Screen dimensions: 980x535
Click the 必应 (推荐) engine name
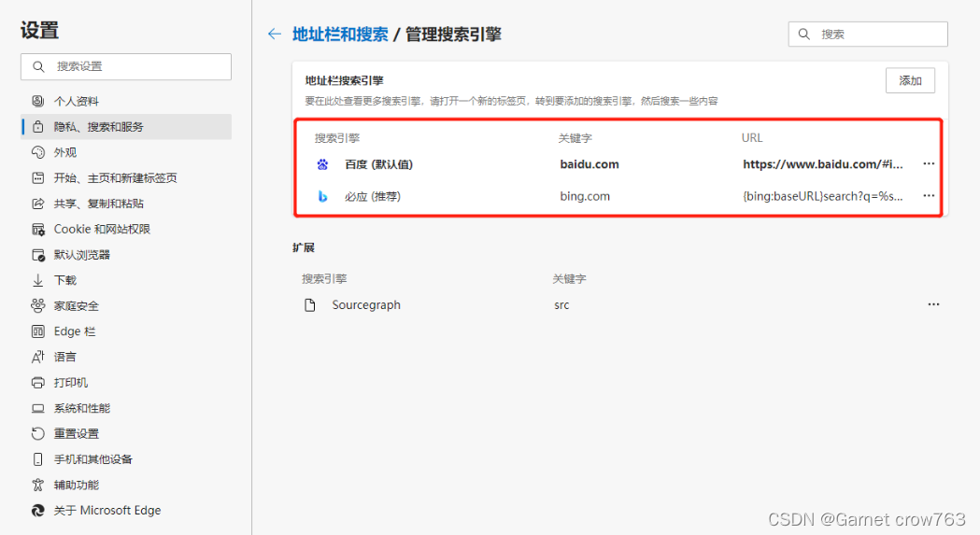click(373, 196)
